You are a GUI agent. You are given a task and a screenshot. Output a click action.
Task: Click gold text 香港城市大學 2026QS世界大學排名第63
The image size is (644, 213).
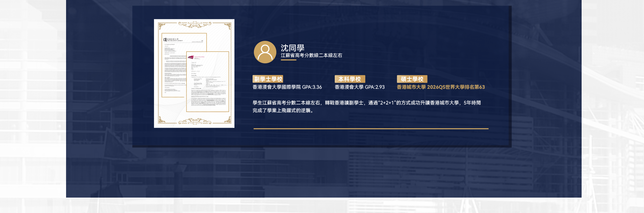coord(441,87)
